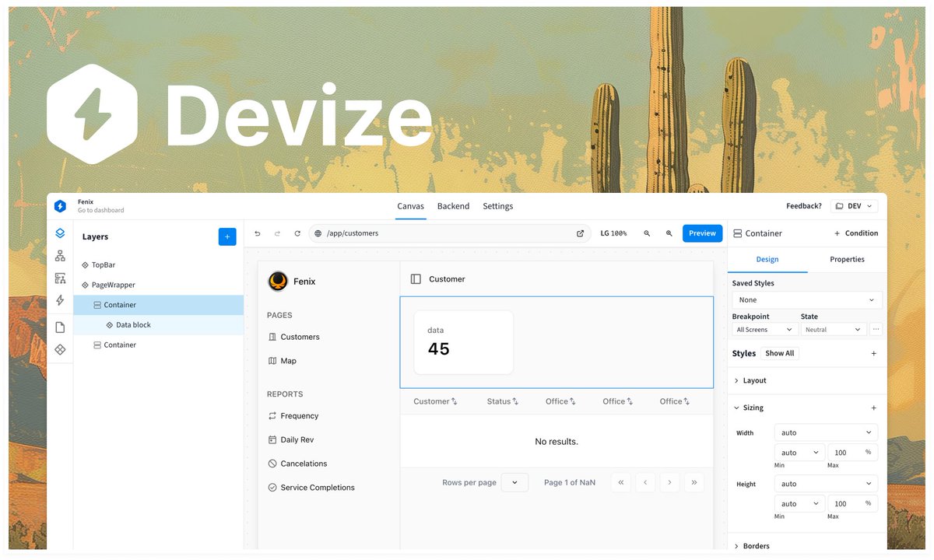This screenshot has height=560, width=934.
Task: Open the Rows per page dropdown
Action: pyautogui.click(x=514, y=482)
